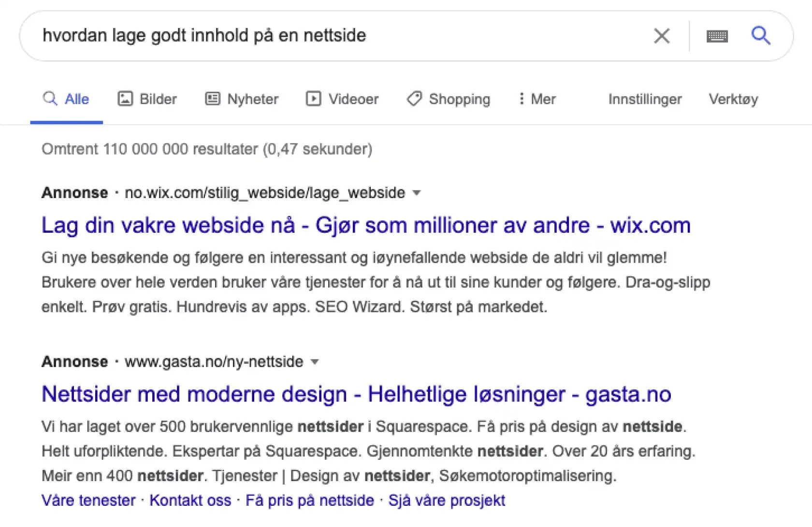Open the Nyheter search category

(252, 99)
